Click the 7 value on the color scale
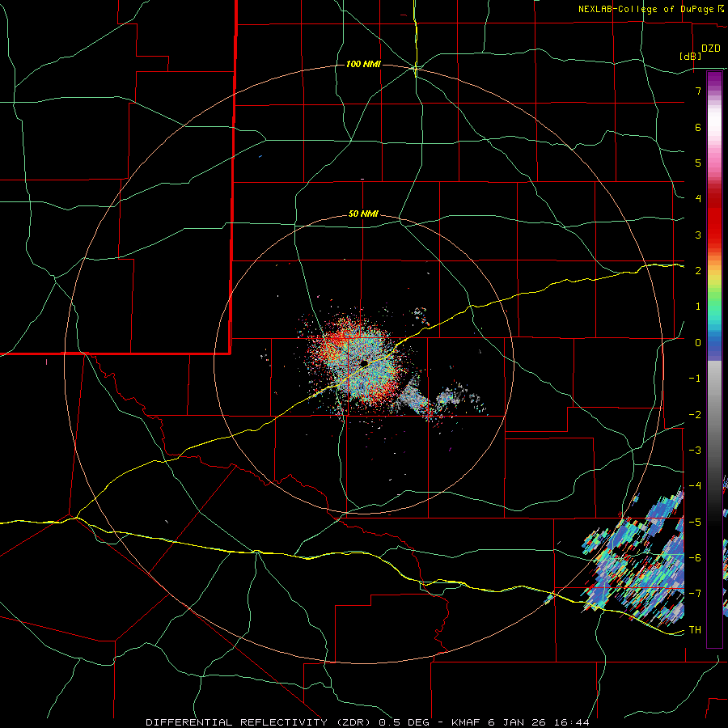 698,91
